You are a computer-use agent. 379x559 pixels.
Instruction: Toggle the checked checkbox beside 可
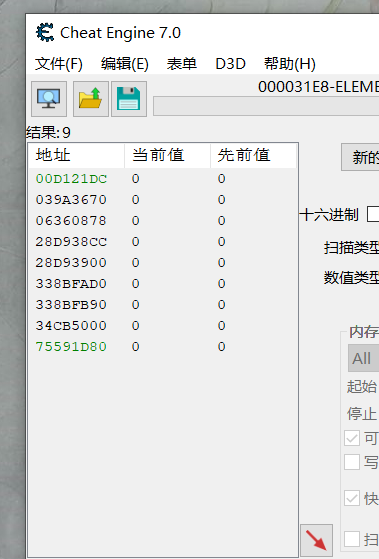click(352, 438)
